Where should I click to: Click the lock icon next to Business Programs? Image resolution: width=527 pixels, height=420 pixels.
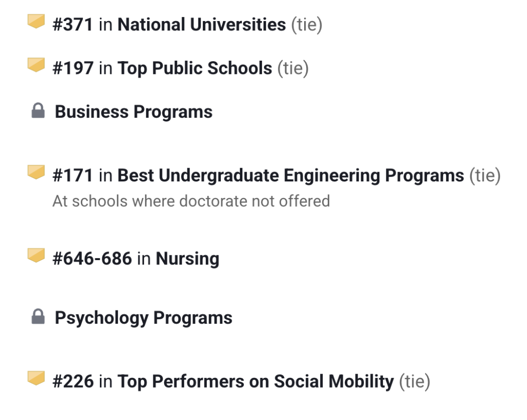(38, 111)
